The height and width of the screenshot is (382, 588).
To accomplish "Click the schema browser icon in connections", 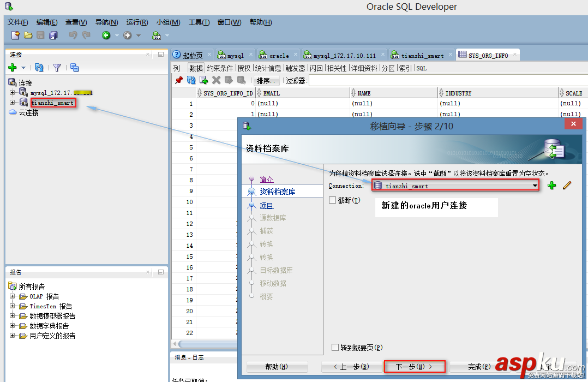I will pos(75,68).
